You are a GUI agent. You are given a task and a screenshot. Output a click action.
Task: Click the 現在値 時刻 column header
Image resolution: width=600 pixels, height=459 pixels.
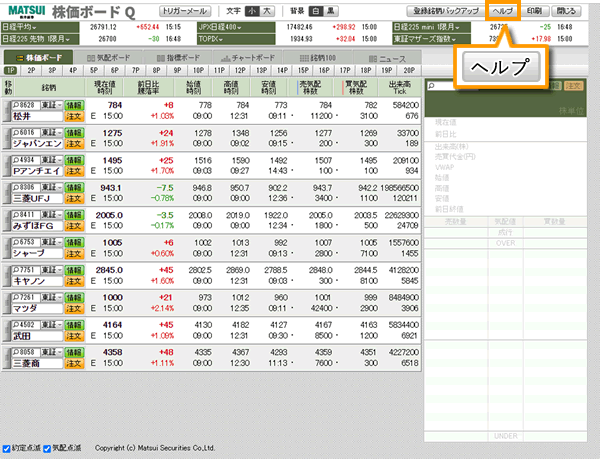[105, 88]
